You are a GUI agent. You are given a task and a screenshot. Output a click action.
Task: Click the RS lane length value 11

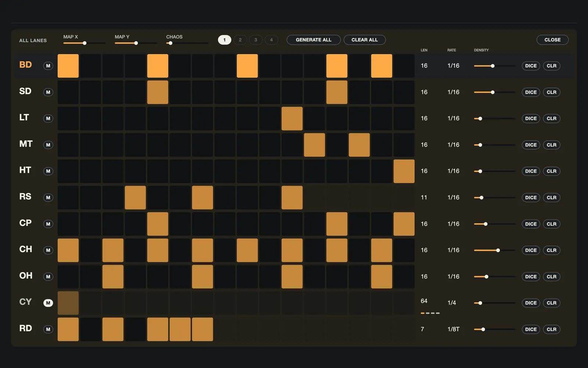[424, 198]
